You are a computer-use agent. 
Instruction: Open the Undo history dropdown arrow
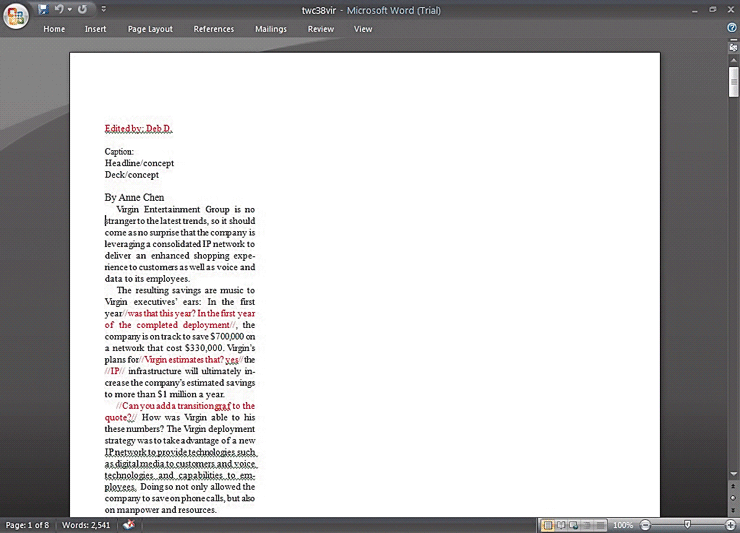click(70, 9)
